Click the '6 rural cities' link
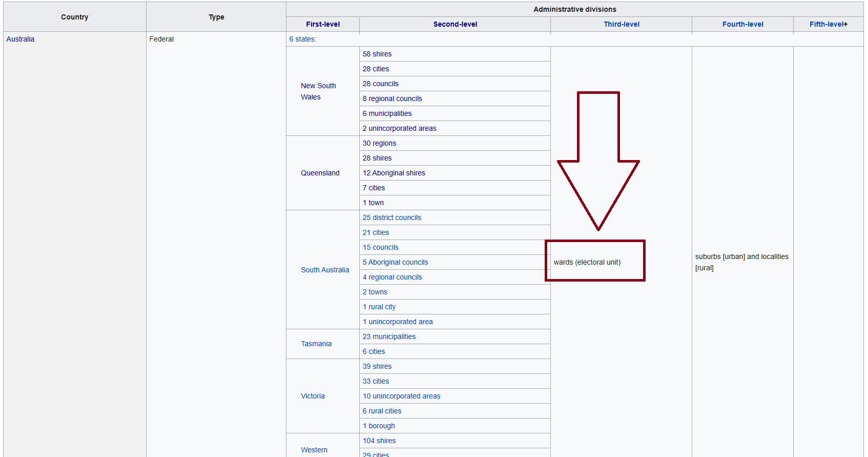This screenshot has width=868, height=457. click(382, 411)
